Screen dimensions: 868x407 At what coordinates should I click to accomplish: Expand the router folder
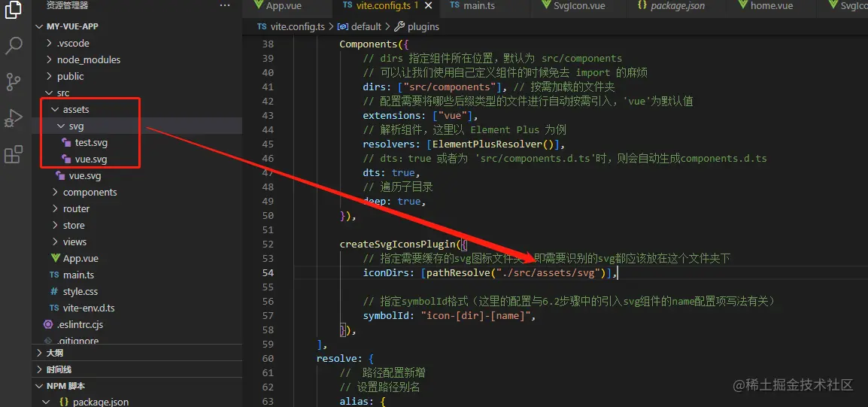pyautogui.click(x=137, y=208)
